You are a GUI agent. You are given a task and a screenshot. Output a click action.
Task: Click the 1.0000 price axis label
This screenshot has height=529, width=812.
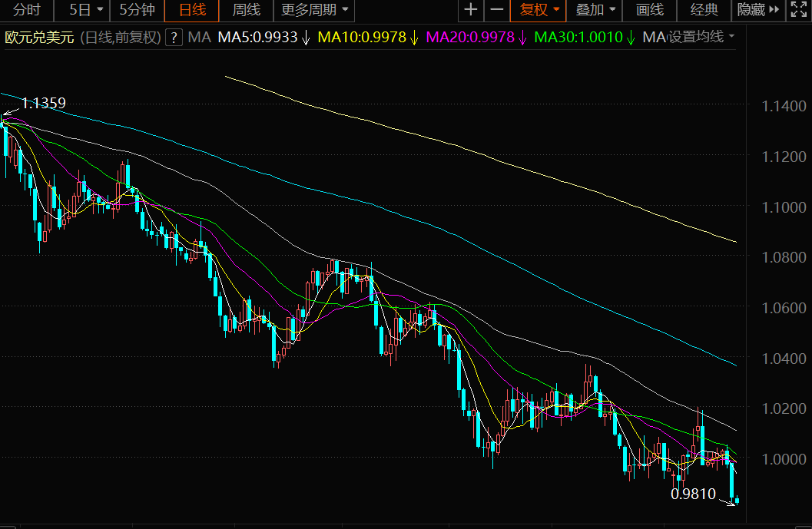pyautogui.click(x=784, y=458)
